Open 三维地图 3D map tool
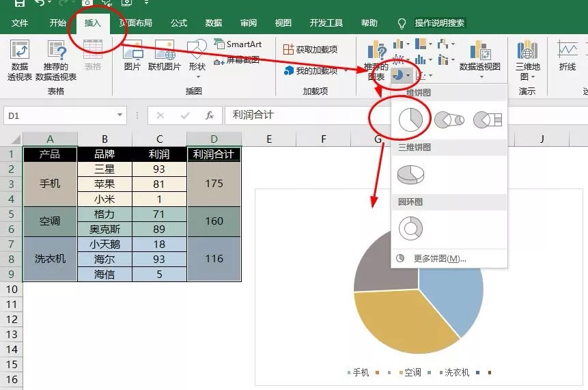The height and width of the screenshot is (390, 588). [527, 60]
